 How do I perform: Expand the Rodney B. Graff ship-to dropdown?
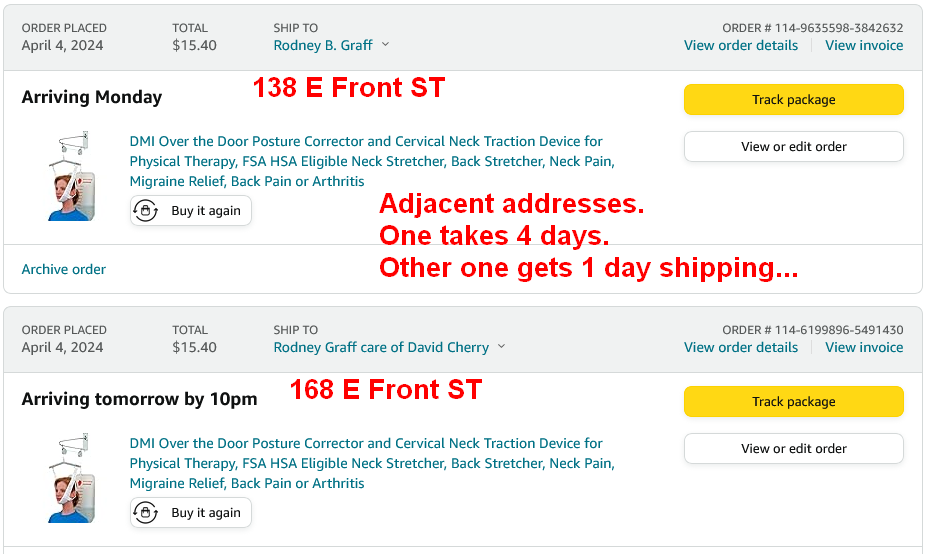(386, 45)
